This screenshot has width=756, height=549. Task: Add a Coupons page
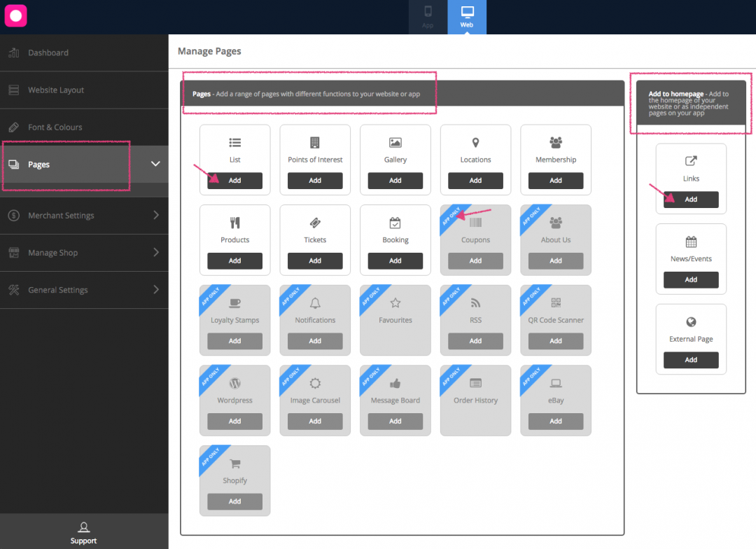(x=475, y=260)
